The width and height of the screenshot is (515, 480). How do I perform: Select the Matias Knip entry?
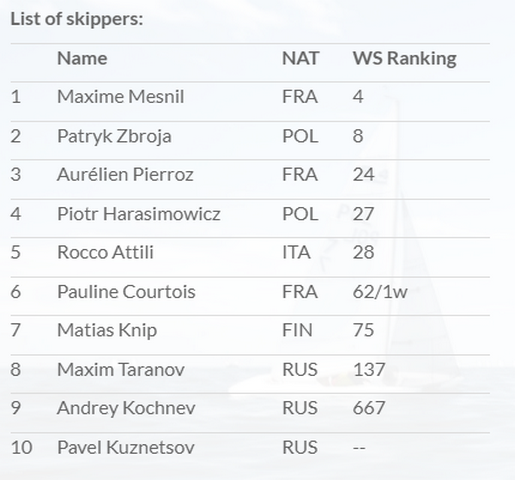click(107, 331)
